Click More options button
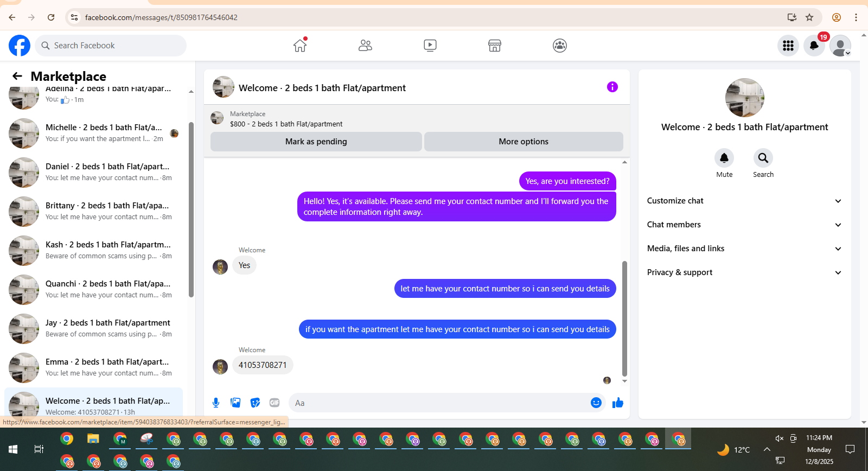868x471 pixels. (x=524, y=142)
